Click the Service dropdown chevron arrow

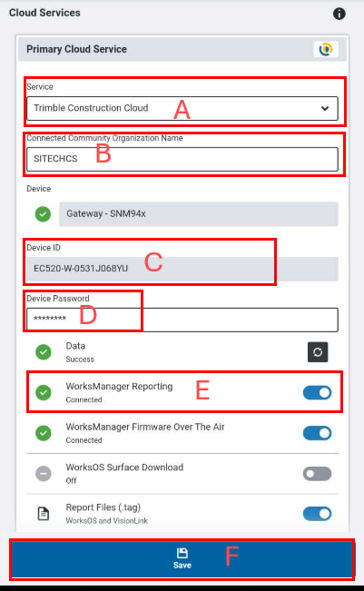[325, 109]
